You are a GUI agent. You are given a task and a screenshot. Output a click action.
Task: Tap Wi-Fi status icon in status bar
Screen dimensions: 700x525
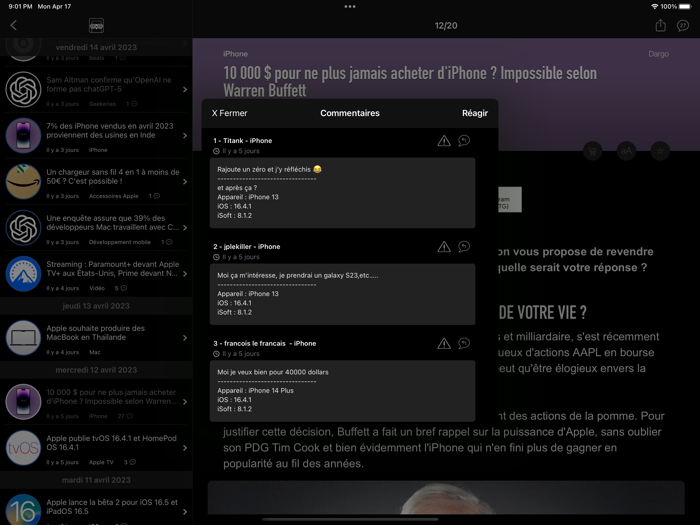[654, 7]
